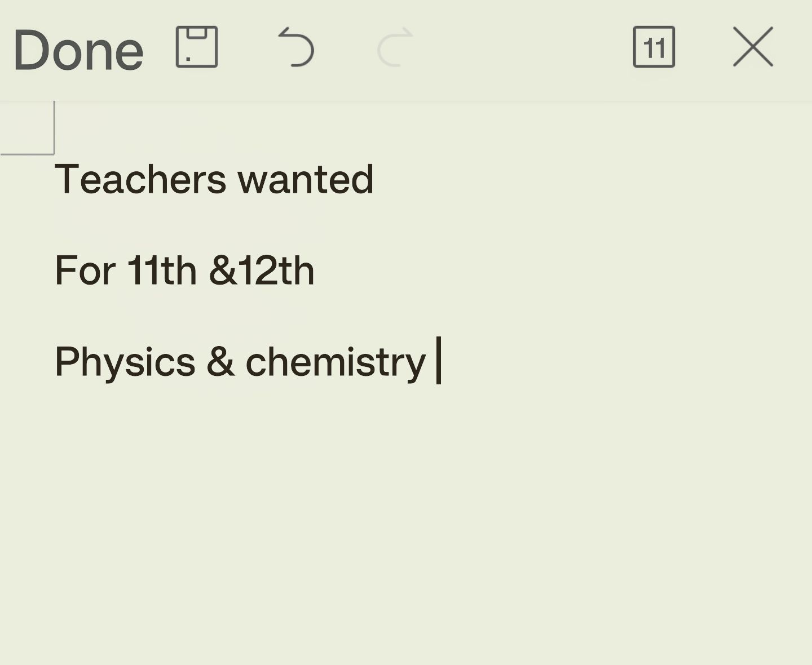Place the cursor on "11th"
This screenshot has height=665, width=812.
tap(161, 271)
